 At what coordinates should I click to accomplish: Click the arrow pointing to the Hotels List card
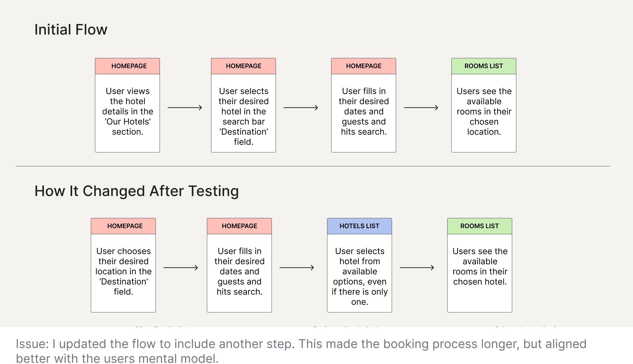(x=297, y=268)
